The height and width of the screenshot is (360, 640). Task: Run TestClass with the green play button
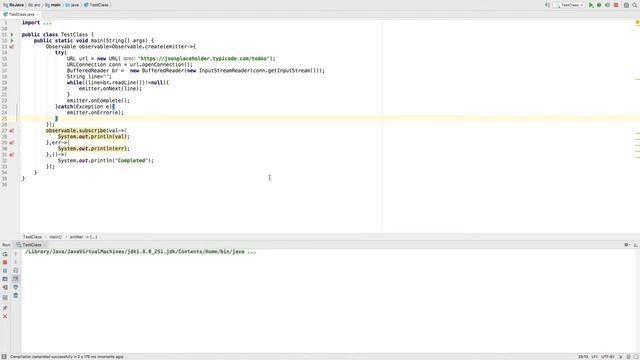point(591,5)
